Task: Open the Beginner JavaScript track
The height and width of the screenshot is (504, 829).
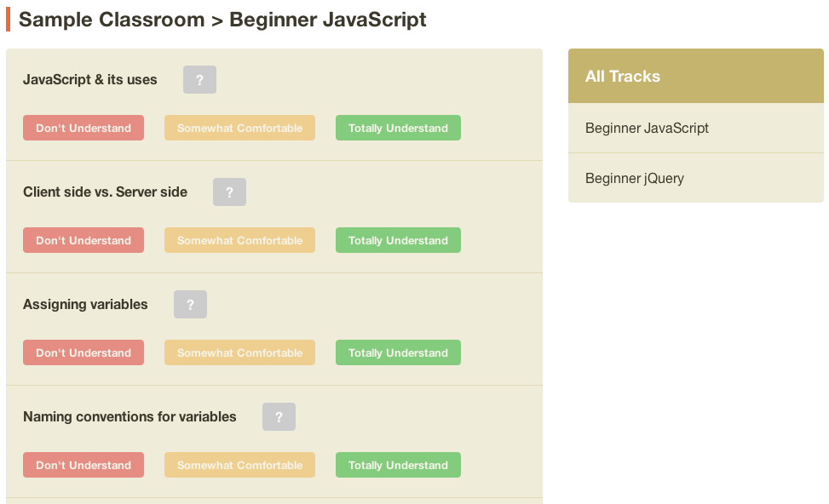Action: [x=696, y=128]
